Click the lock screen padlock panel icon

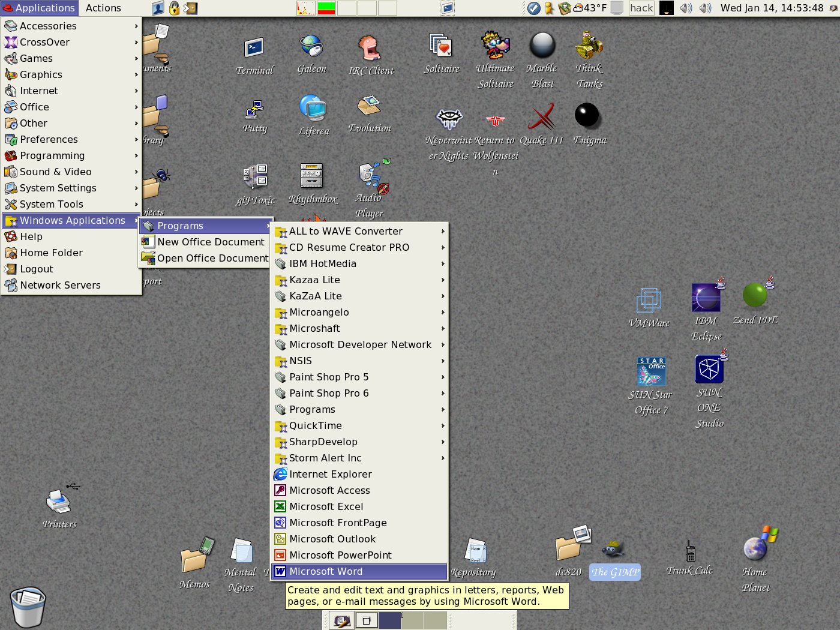[174, 8]
